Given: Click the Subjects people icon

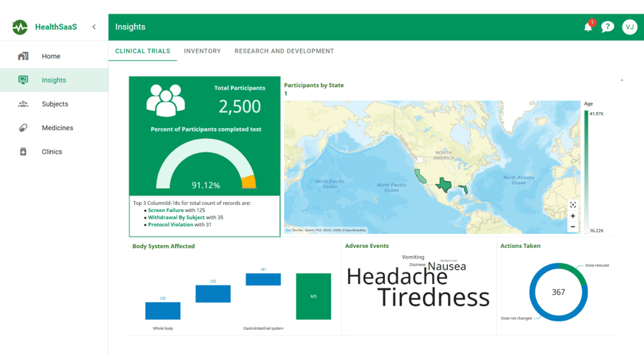Looking at the screenshot, I should pyautogui.click(x=23, y=104).
